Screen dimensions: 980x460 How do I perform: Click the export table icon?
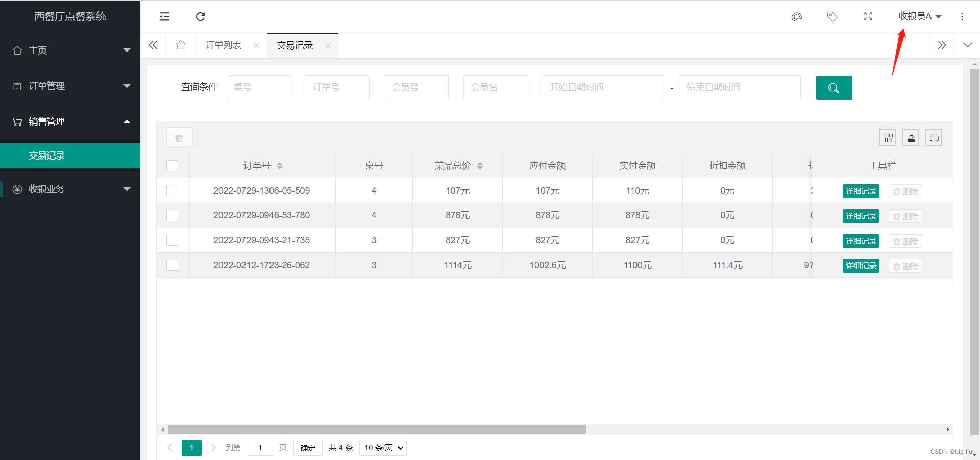coord(911,138)
